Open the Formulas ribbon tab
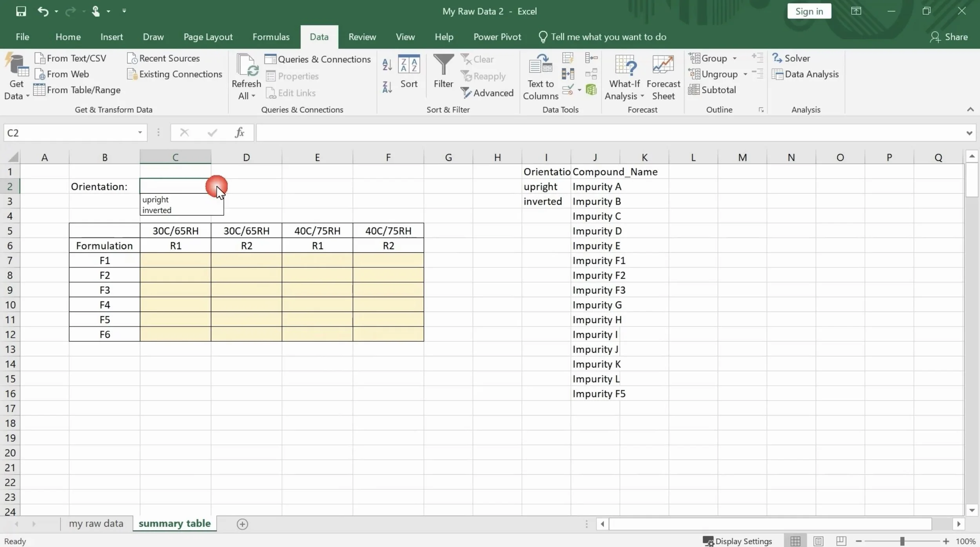980x547 pixels. (x=271, y=37)
